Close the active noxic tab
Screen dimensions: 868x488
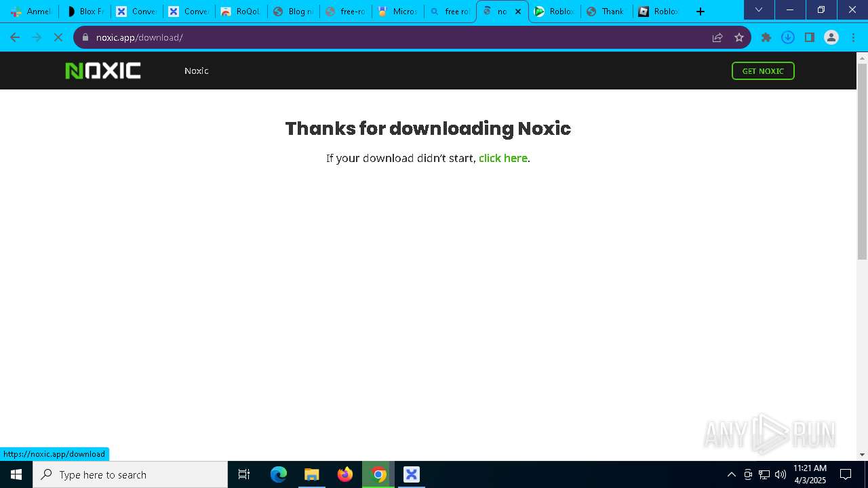point(518,12)
